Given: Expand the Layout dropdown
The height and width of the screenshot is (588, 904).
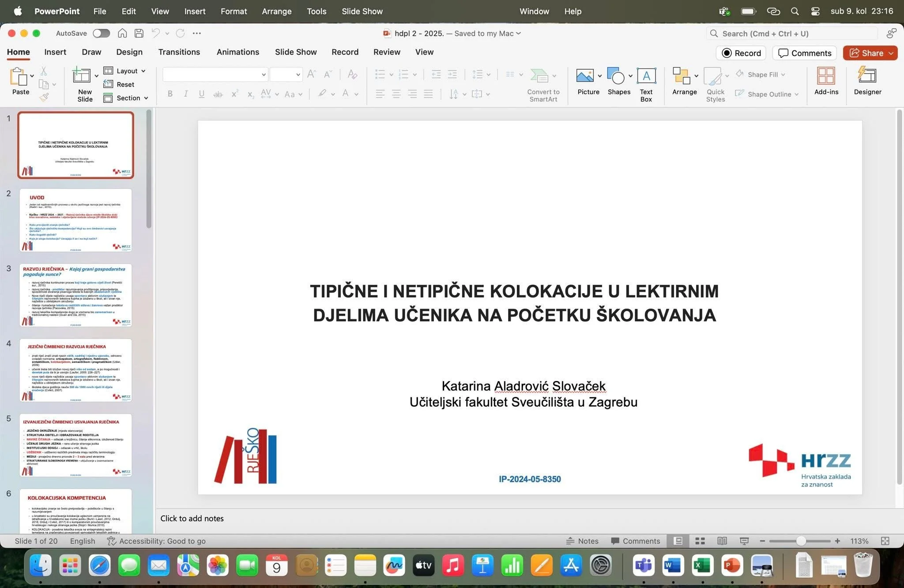Looking at the screenshot, I should click(x=143, y=71).
